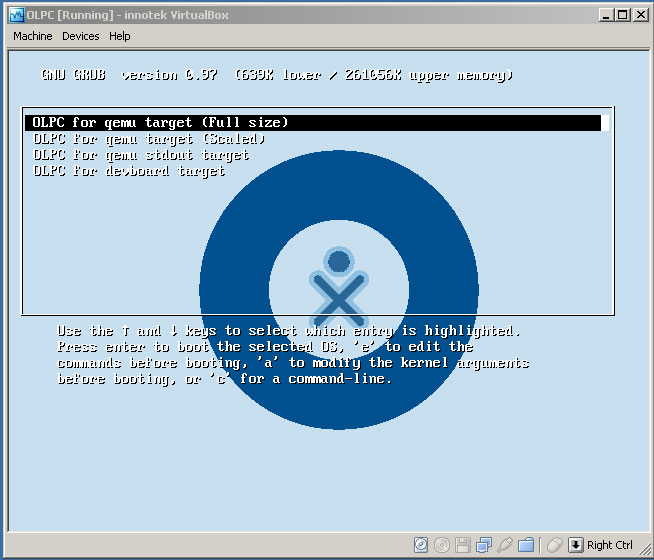Maximize the OLPC VirtualBox window
Viewport: 654px width, 560px height.
tap(622, 15)
